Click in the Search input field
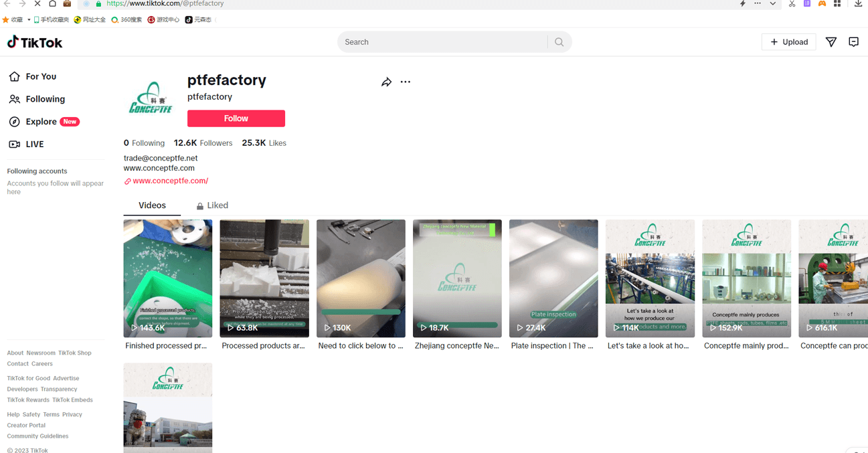868x453 pixels. [x=442, y=42]
